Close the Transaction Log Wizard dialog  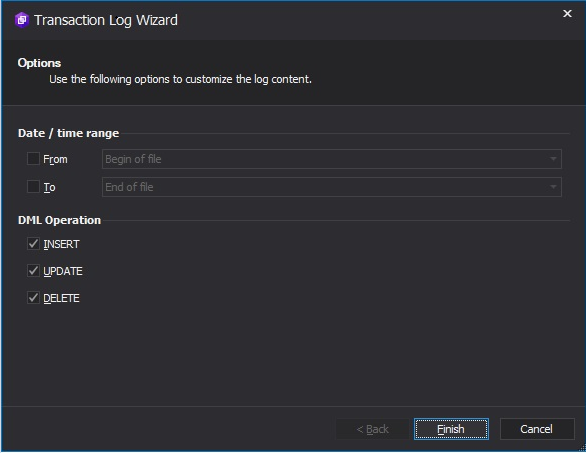pyautogui.click(x=567, y=13)
